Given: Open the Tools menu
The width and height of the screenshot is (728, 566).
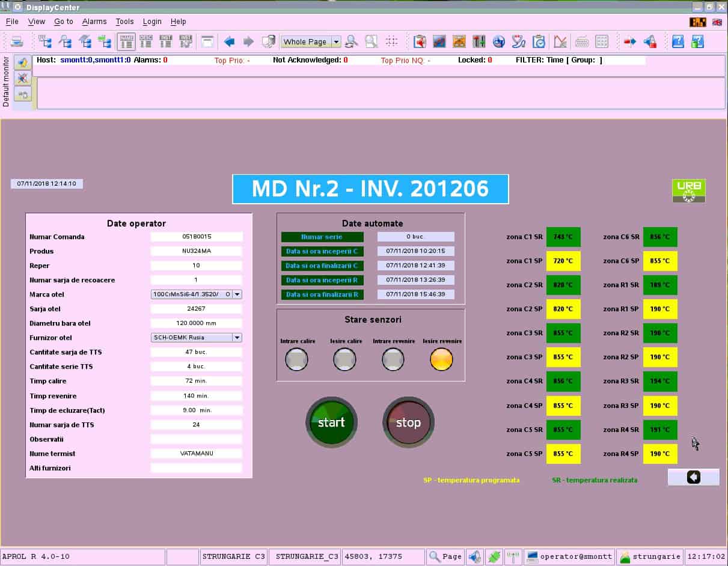Looking at the screenshot, I should pos(124,22).
